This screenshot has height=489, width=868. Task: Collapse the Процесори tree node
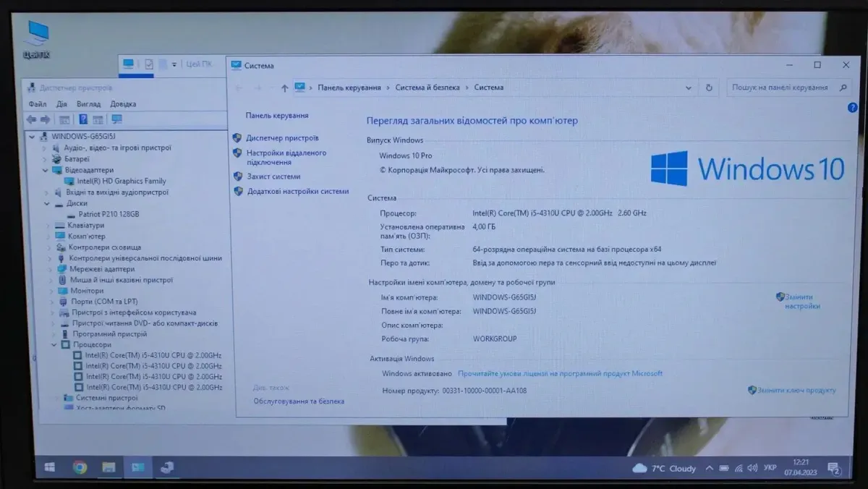[54, 345]
